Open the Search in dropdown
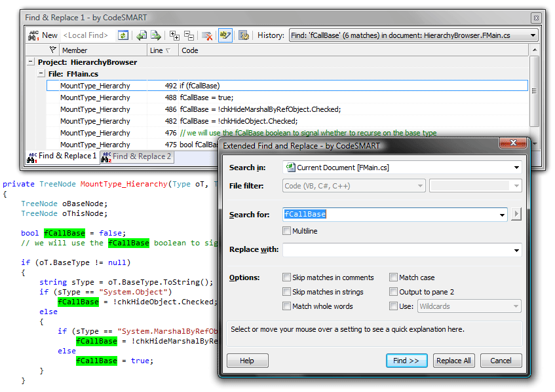Screen dimensions: 555x392 (x=516, y=168)
